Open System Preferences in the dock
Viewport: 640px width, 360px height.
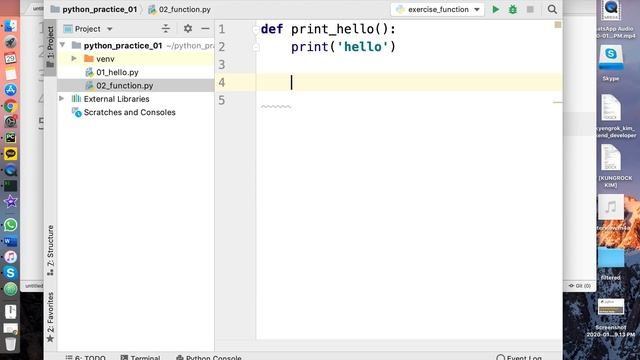click(10, 122)
